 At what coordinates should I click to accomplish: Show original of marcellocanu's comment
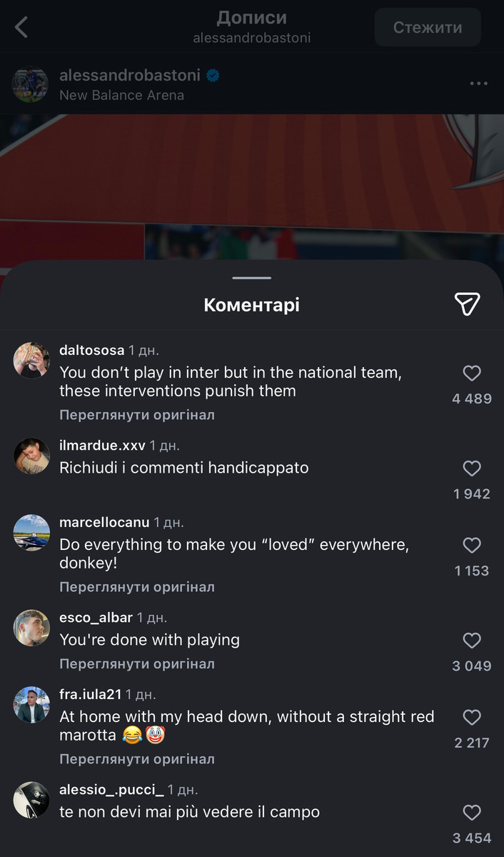tap(137, 587)
